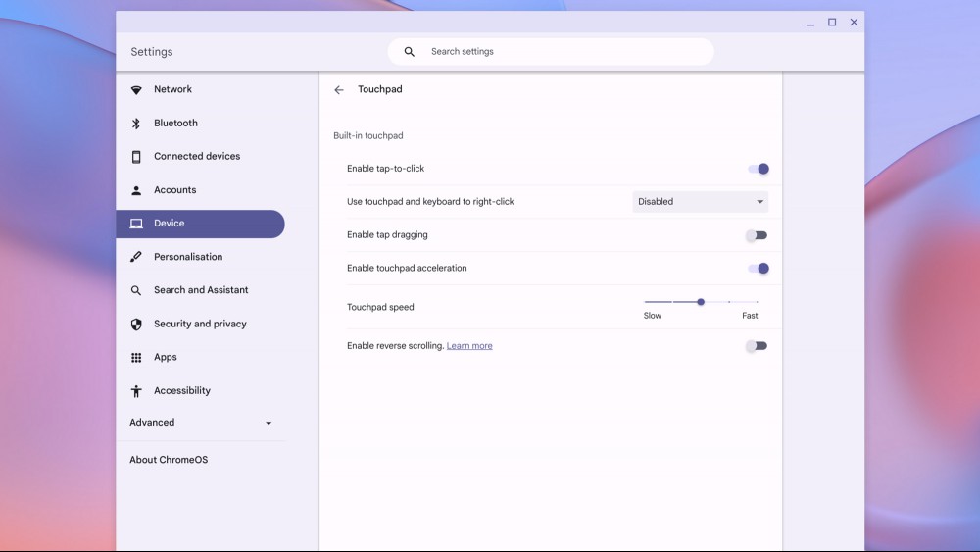Viewport: 980px width, 552px height.
Task: Click 'Use touchpad and keyboard to right-click' text
Action: pyautogui.click(x=430, y=202)
